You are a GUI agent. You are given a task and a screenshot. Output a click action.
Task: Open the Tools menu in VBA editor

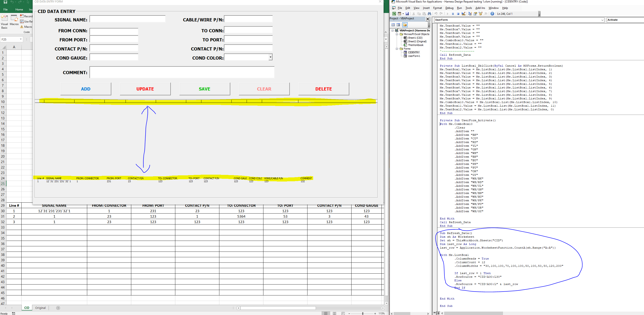click(x=468, y=8)
